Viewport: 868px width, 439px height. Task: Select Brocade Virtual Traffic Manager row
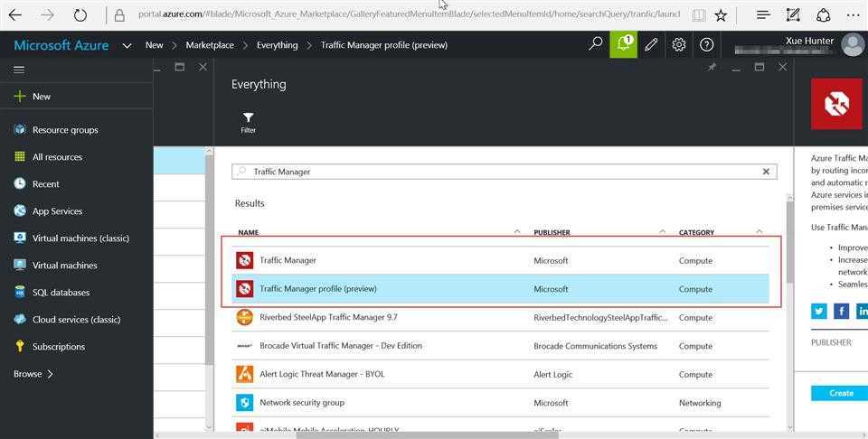click(x=500, y=346)
